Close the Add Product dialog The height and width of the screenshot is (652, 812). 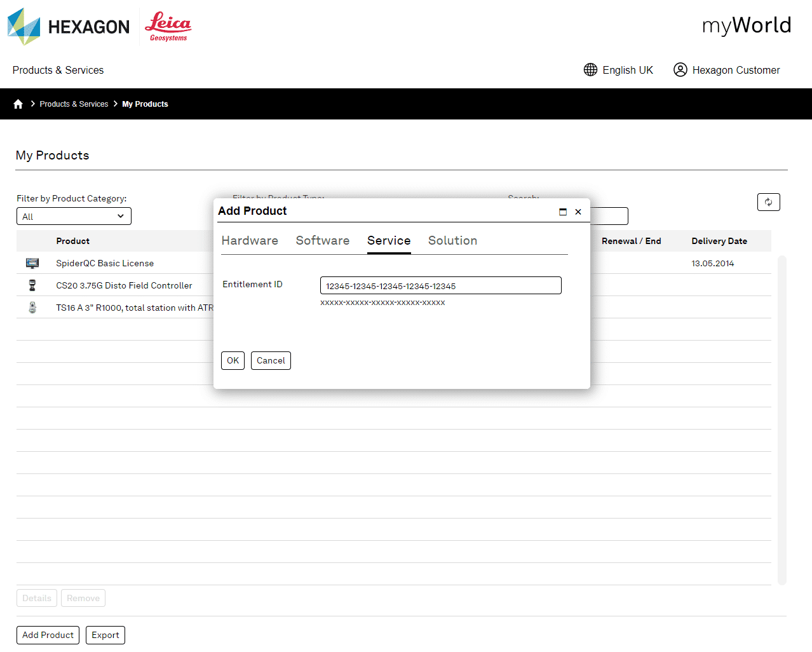(578, 212)
